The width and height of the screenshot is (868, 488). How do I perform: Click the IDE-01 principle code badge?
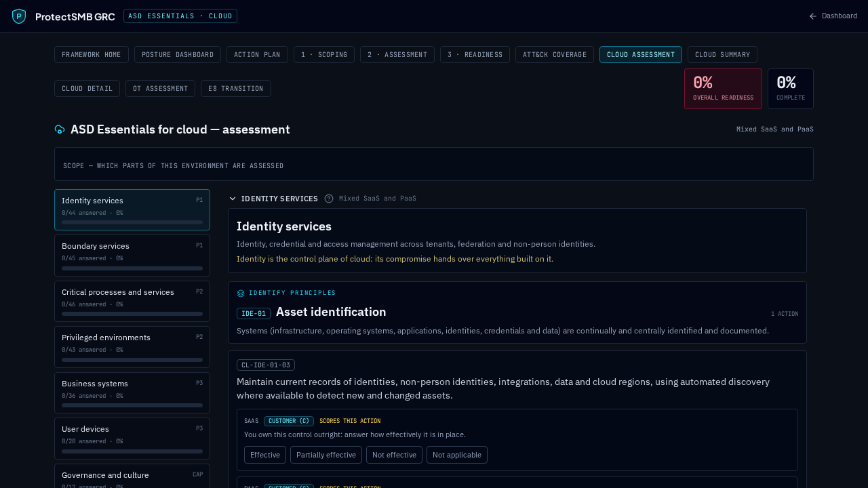pyautogui.click(x=254, y=314)
